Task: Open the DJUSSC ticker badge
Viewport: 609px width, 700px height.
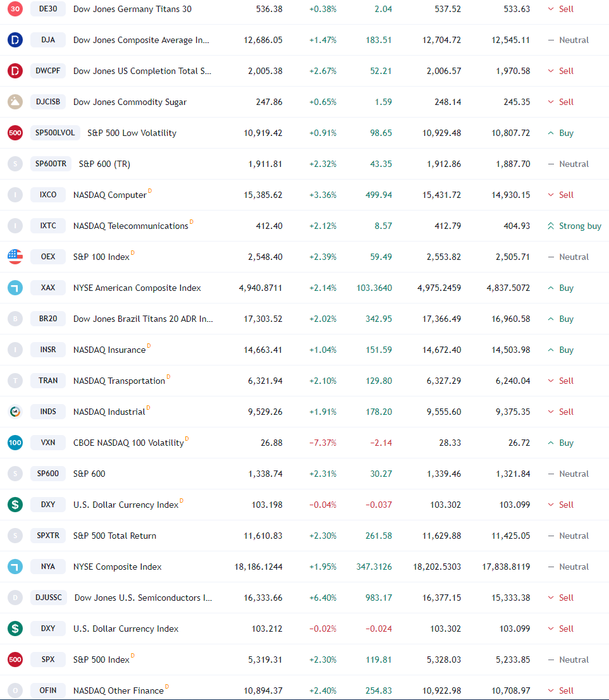Action: coord(49,598)
